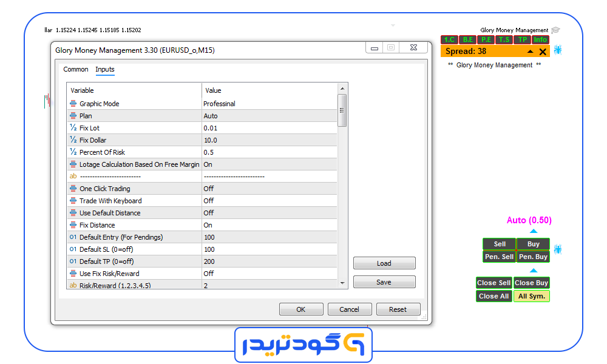The width and height of the screenshot is (607, 364).
Task: Switch to the Inputs tab
Action: [105, 69]
